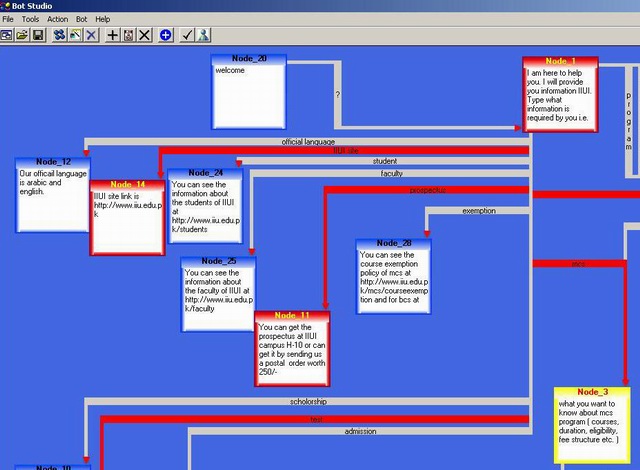The width and height of the screenshot is (640, 470).
Task: Click the new bot toolbar icon
Action: coord(6,35)
